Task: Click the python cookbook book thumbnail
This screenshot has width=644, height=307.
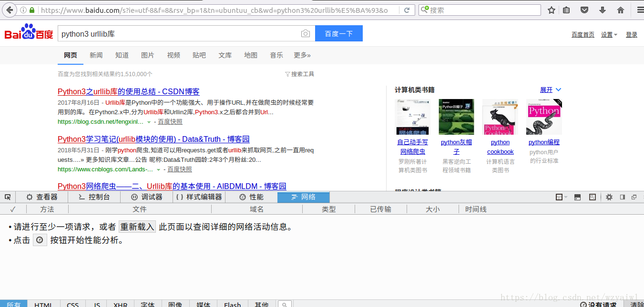Action: [501, 117]
